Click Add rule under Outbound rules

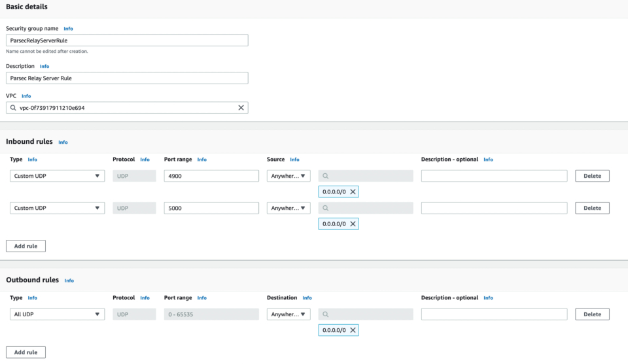tap(26, 352)
